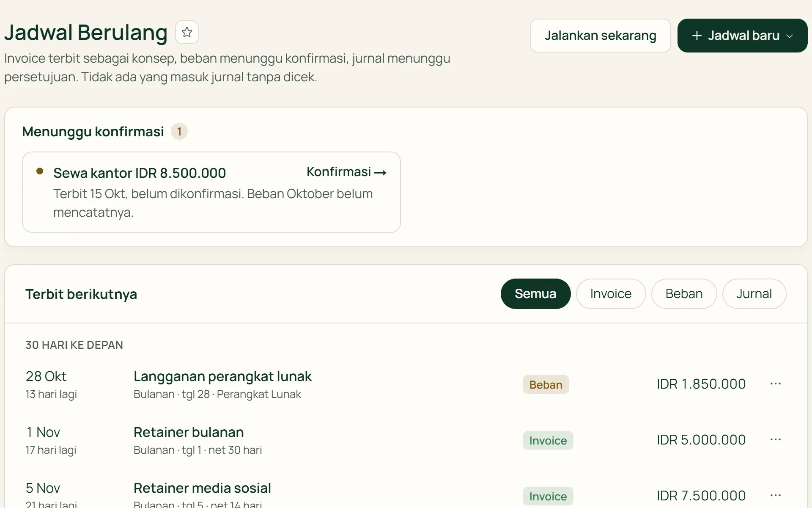
Task: Click Langganan perangkat lunak schedule title
Action: [222, 376]
